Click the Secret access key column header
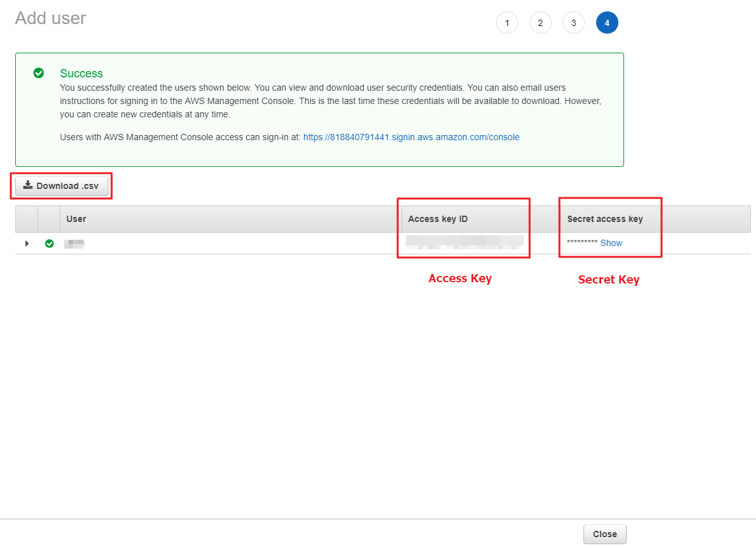 [604, 219]
